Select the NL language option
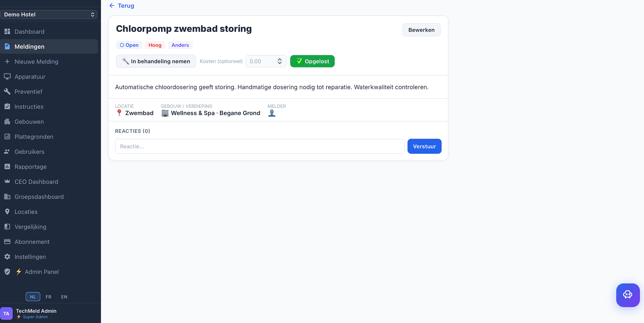This screenshot has width=644, height=323. point(33,297)
